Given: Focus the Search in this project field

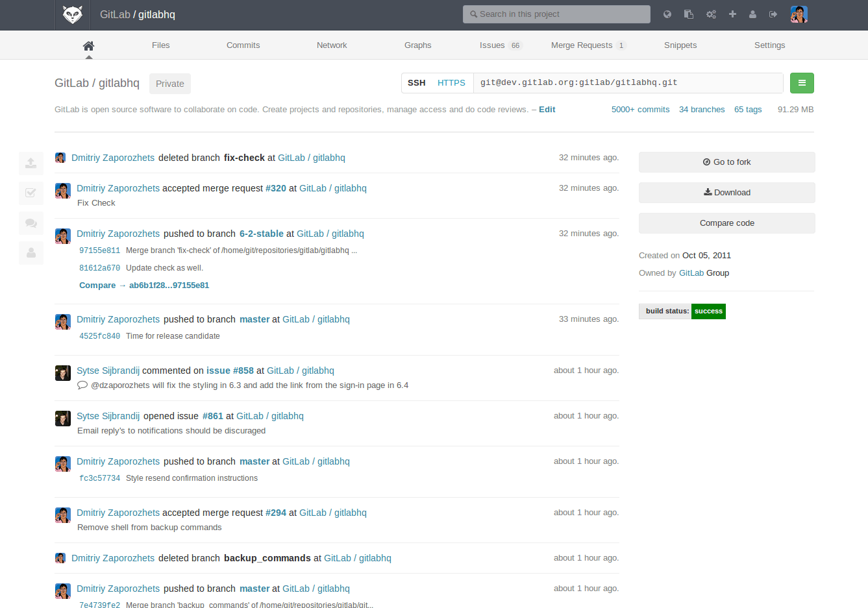Looking at the screenshot, I should pos(556,14).
